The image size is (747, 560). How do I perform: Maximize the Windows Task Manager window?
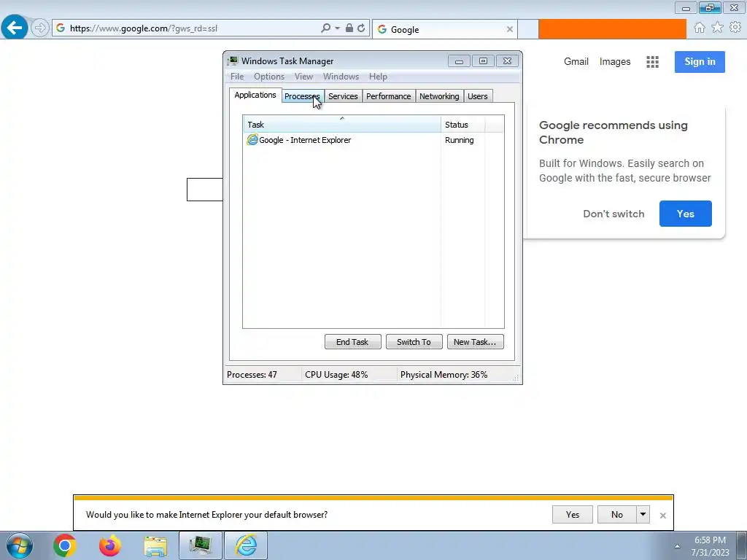[483, 61]
